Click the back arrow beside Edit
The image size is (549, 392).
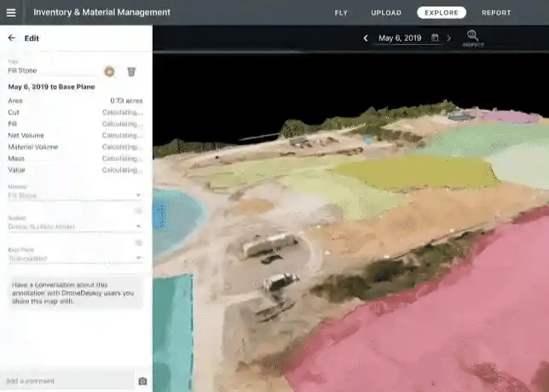tap(11, 38)
